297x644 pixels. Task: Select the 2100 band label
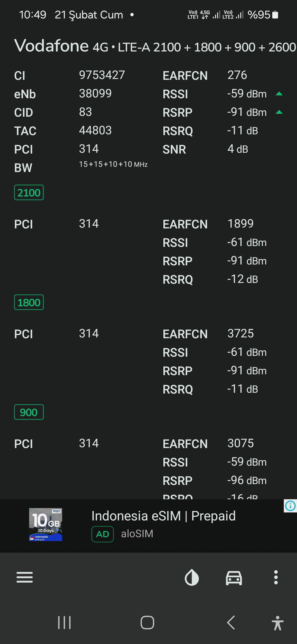coord(29,192)
